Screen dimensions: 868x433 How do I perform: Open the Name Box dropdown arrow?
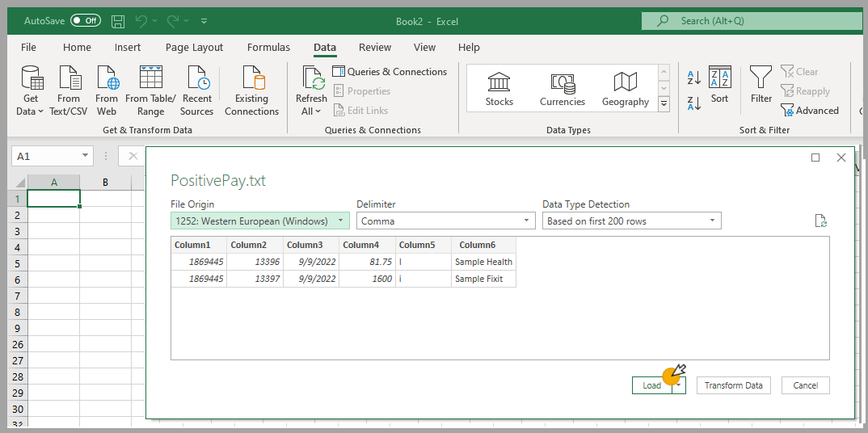point(85,156)
